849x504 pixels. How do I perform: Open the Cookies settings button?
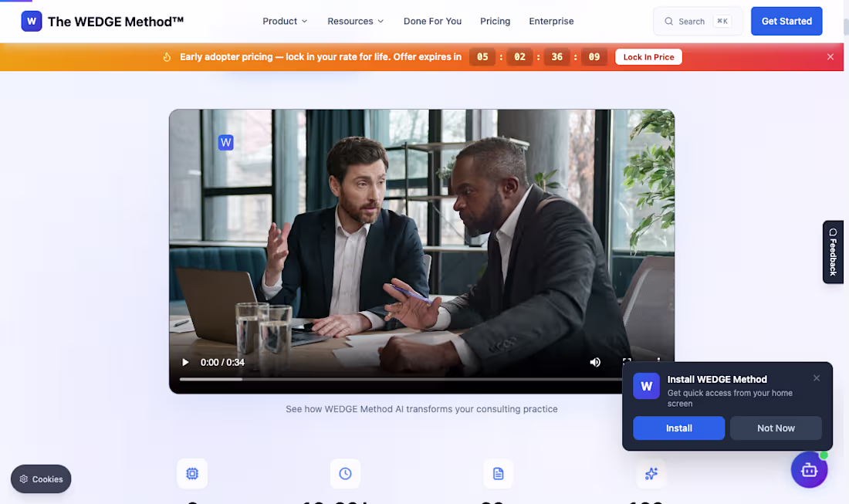(41, 479)
